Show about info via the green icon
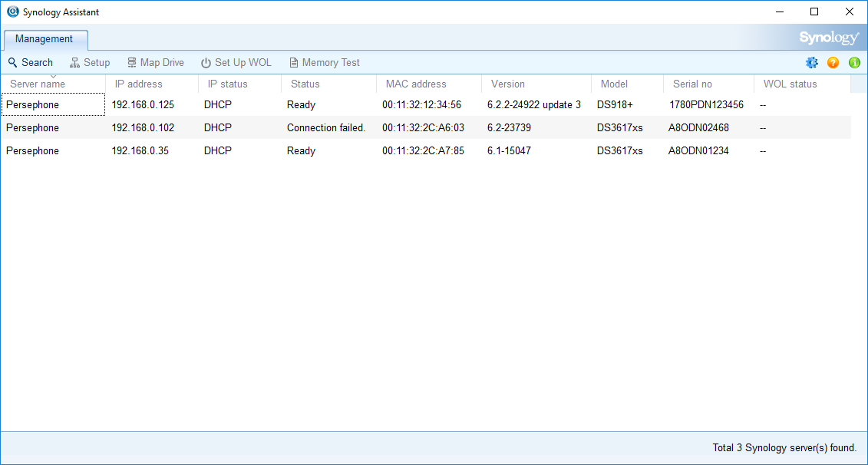The width and height of the screenshot is (868, 465). 854,63
